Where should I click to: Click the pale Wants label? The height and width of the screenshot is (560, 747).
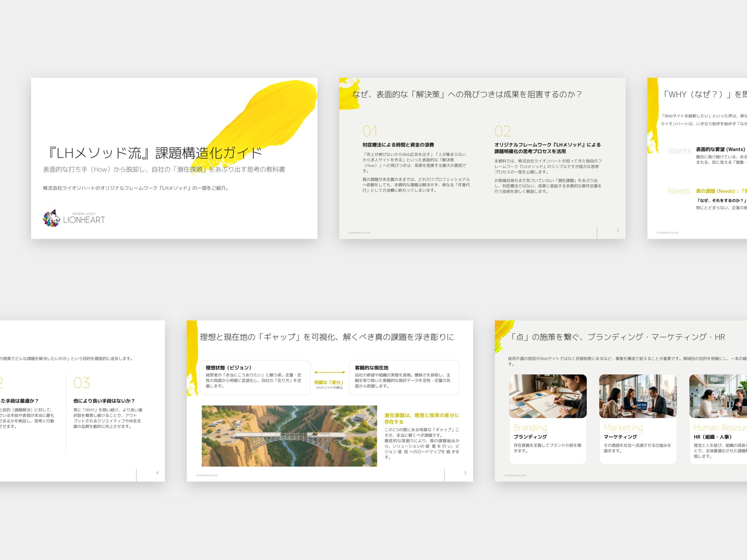[x=680, y=151]
